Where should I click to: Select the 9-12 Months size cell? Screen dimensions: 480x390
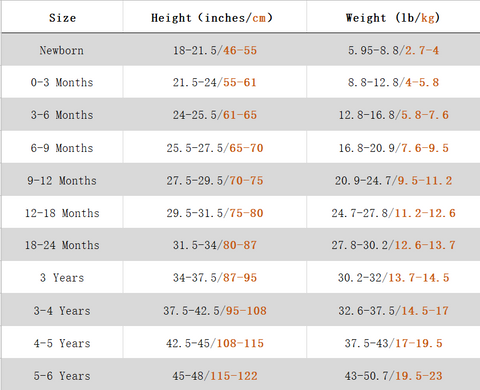pyautogui.click(x=62, y=180)
